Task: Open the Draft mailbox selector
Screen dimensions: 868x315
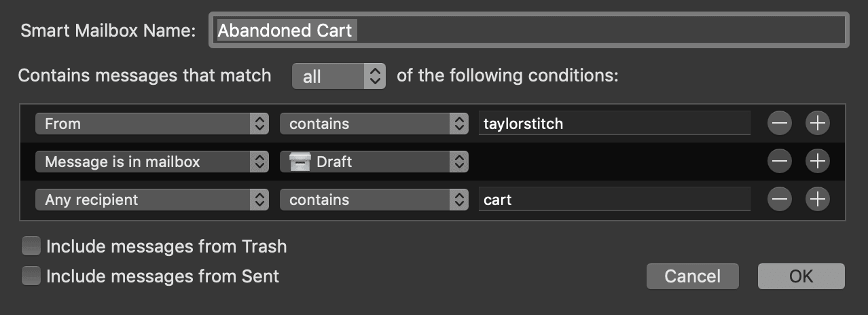Action: click(374, 162)
